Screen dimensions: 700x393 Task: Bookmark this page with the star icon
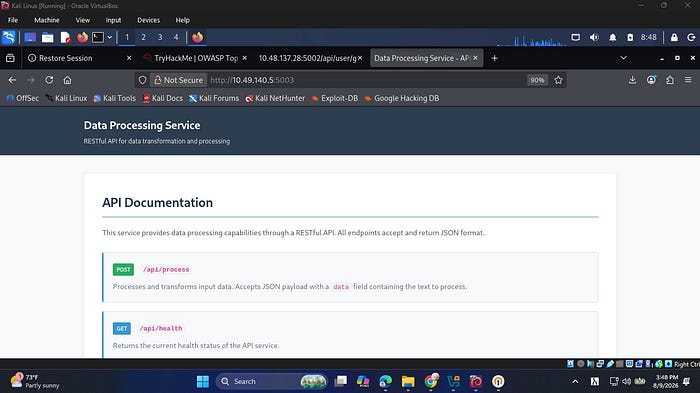(558, 80)
